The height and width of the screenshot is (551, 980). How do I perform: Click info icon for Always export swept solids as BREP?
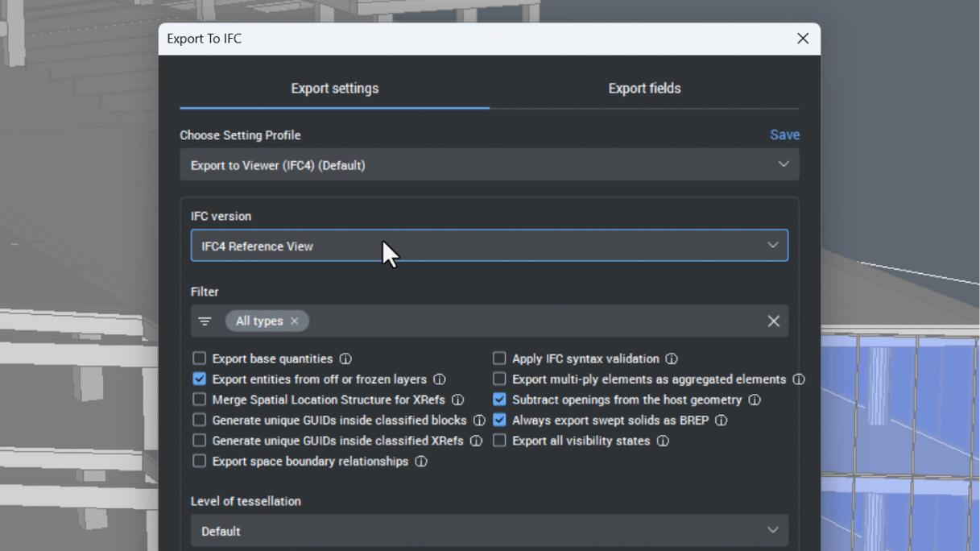point(722,420)
